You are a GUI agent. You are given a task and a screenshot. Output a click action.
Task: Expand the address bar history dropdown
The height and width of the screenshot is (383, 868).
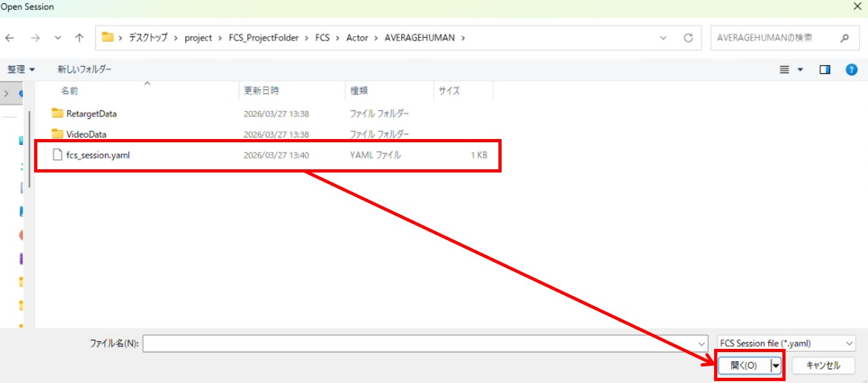click(664, 38)
